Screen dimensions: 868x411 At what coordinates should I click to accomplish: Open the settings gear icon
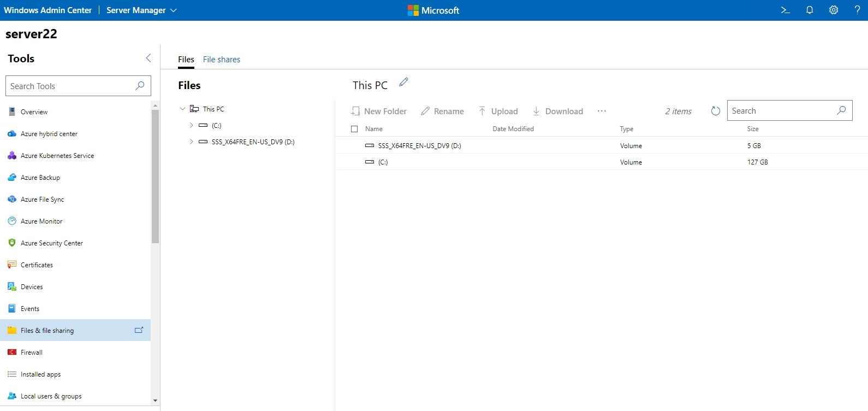pyautogui.click(x=834, y=10)
